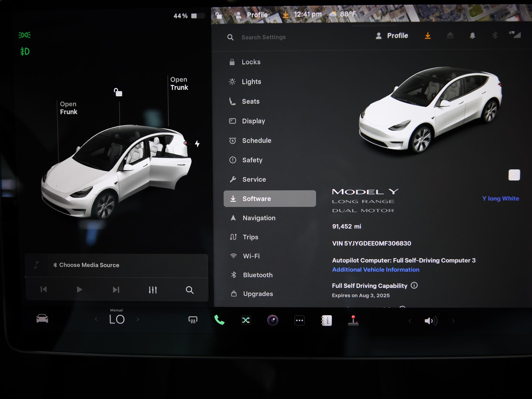Click the top status bar download icon

tap(285, 14)
